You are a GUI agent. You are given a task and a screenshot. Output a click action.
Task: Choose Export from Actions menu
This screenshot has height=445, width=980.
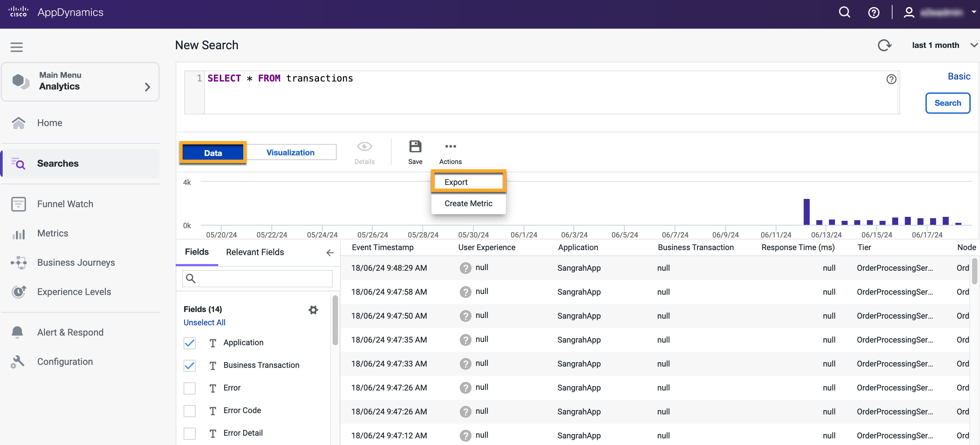(468, 182)
